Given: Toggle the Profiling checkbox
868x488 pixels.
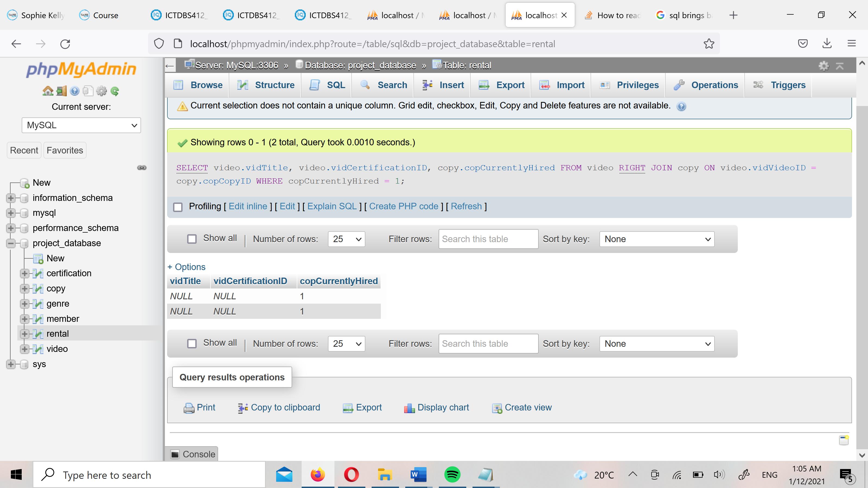Looking at the screenshot, I should 178,206.
